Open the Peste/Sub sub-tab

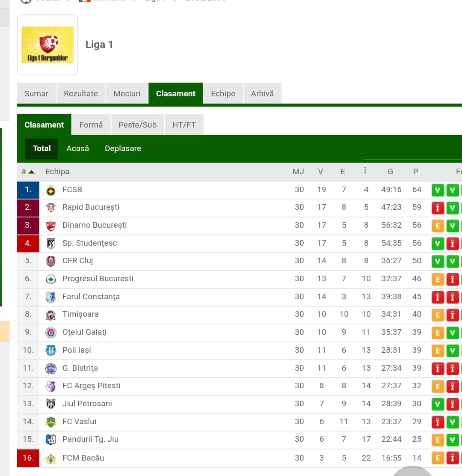pyautogui.click(x=137, y=125)
